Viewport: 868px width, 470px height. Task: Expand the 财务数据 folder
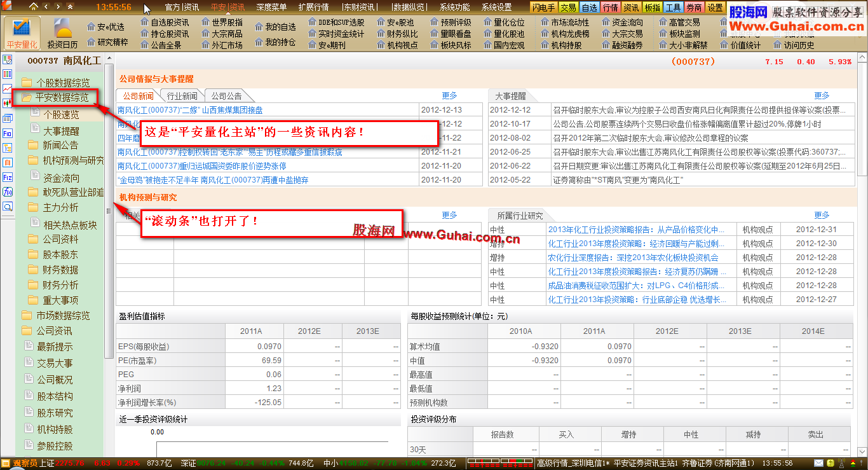53,270
